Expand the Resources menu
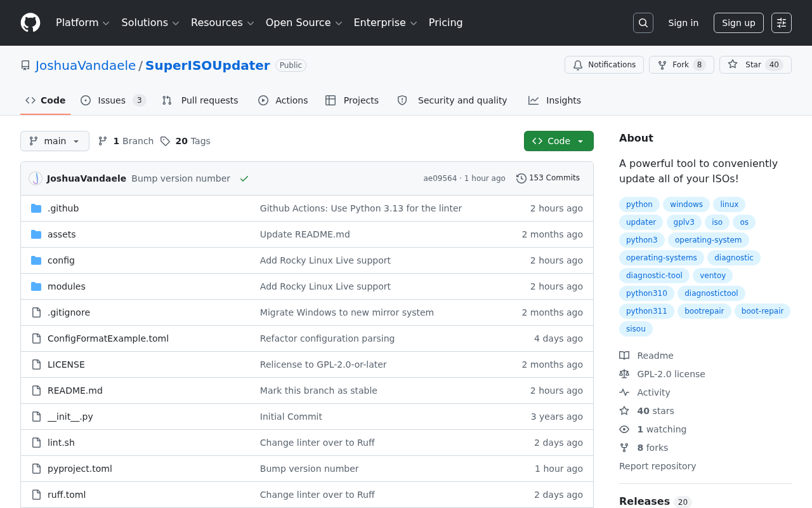This screenshot has height=508, width=812. [222, 23]
